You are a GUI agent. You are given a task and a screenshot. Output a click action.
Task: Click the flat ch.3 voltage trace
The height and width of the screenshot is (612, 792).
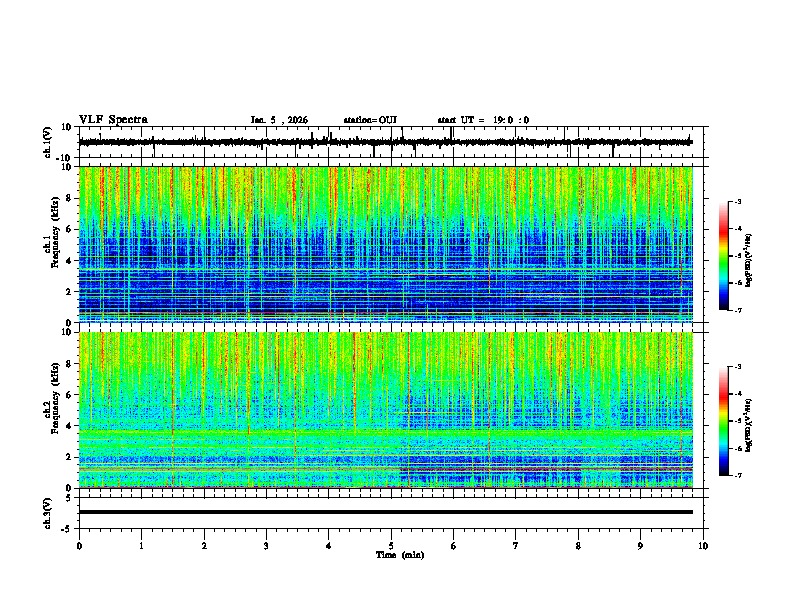pos(385,512)
